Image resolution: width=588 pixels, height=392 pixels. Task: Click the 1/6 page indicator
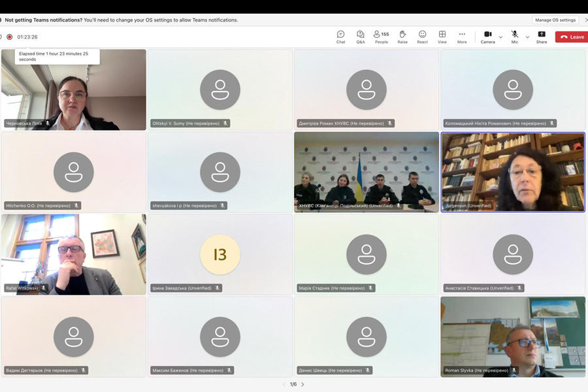coord(293,384)
